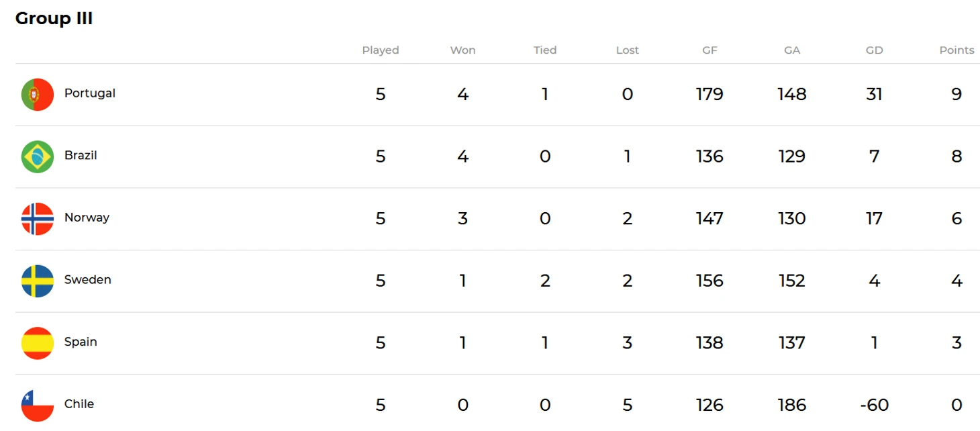Click the Chile flag icon
The width and height of the screenshot is (980, 431).
tap(38, 405)
